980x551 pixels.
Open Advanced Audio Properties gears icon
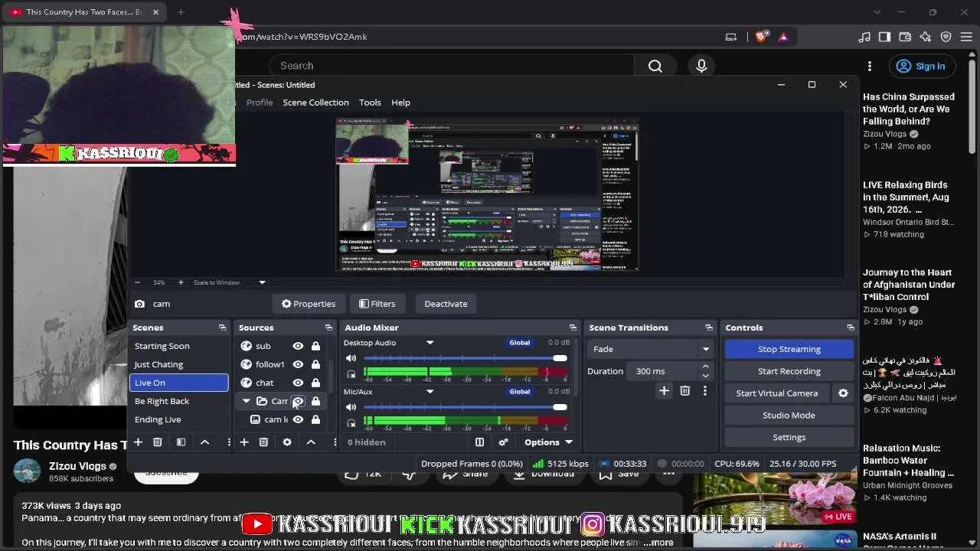503,442
